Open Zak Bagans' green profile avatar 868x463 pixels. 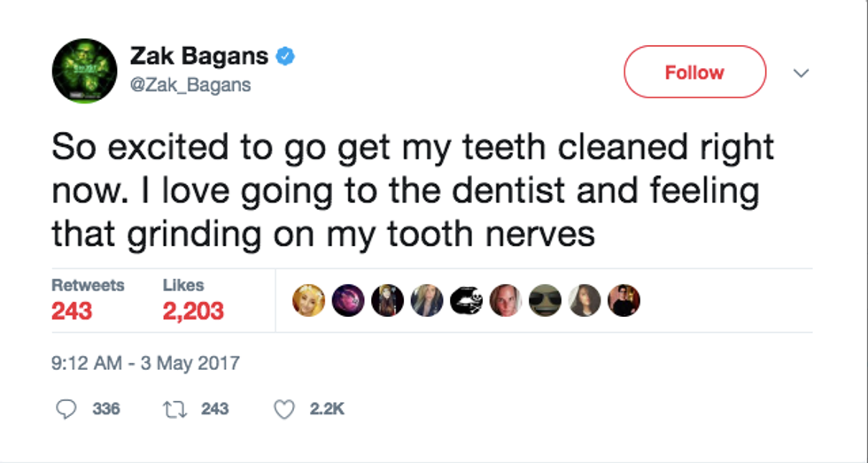pyautogui.click(x=85, y=72)
